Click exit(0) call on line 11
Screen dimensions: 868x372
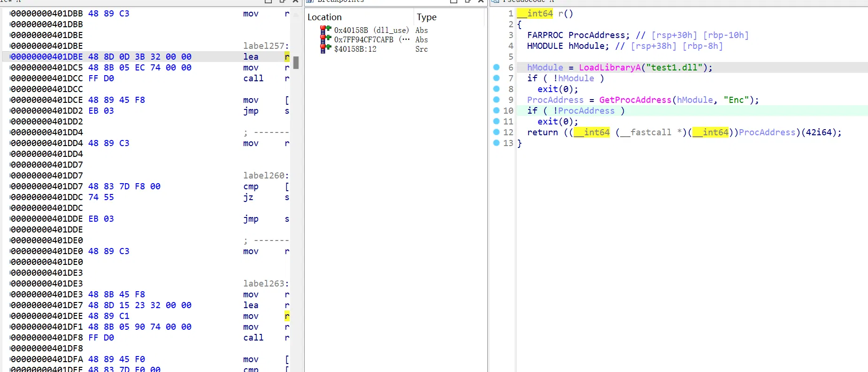(558, 121)
